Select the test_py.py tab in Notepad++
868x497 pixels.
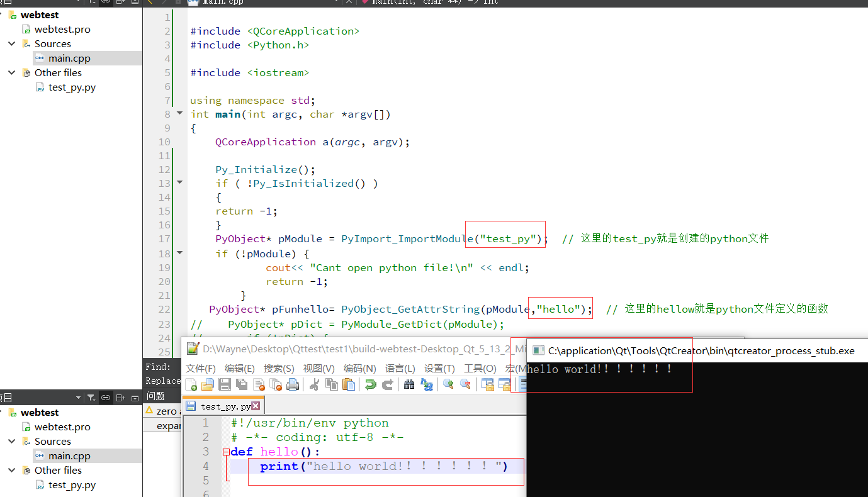point(224,406)
